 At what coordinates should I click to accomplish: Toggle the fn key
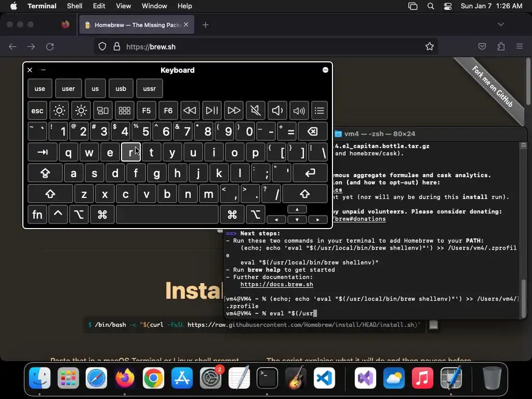tap(37, 215)
